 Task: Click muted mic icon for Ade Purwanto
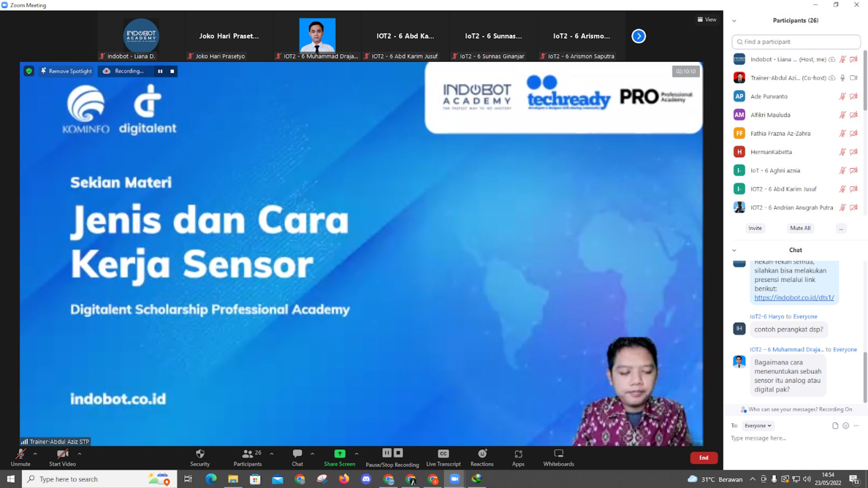point(843,96)
